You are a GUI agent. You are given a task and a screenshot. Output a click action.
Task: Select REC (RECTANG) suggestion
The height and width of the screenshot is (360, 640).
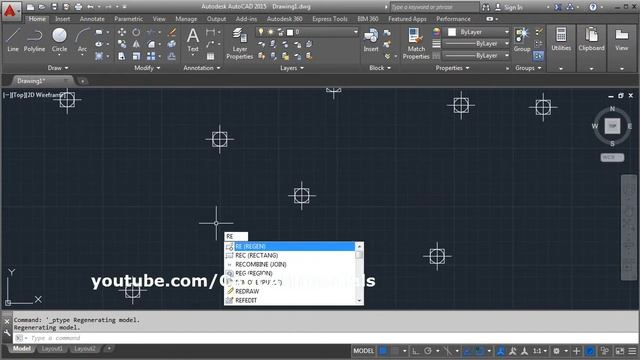point(290,255)
